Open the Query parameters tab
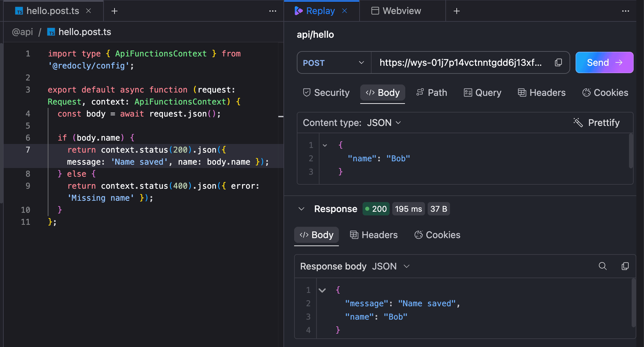The width and height of the screenshot is (644, 347). pos(482,93)
